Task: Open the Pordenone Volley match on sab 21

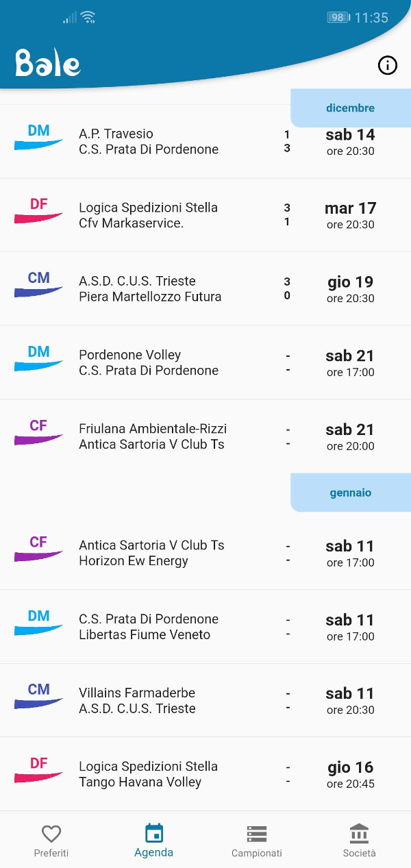Action: pos(206,362)
